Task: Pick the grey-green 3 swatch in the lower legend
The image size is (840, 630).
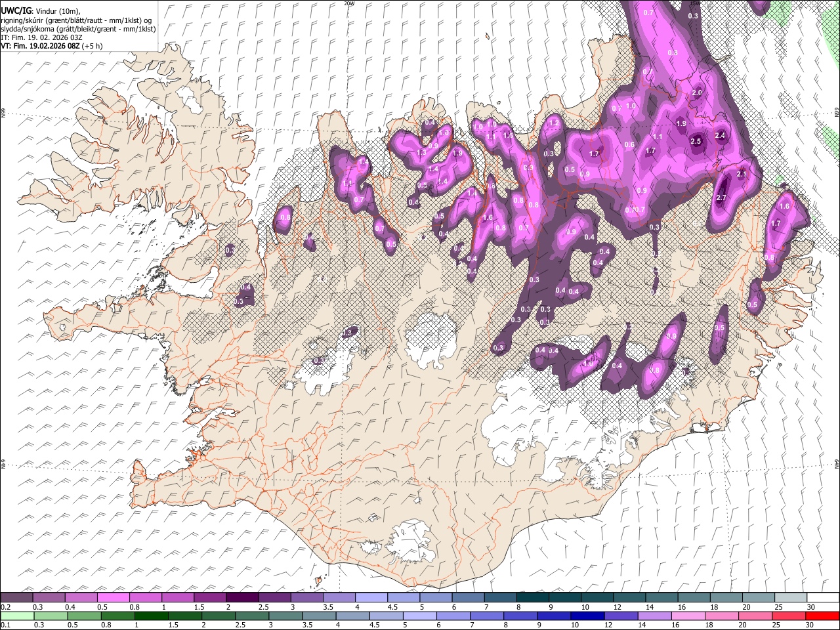Action: click(x=284, y=616)
